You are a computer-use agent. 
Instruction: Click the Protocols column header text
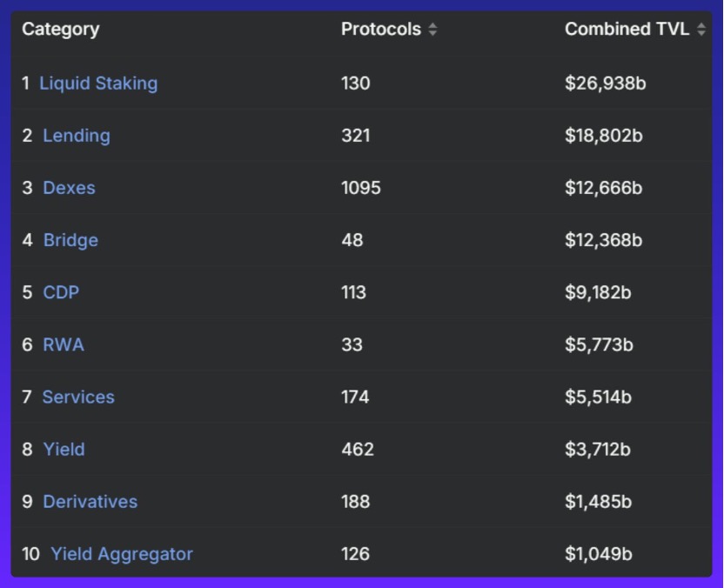[380, 30]
